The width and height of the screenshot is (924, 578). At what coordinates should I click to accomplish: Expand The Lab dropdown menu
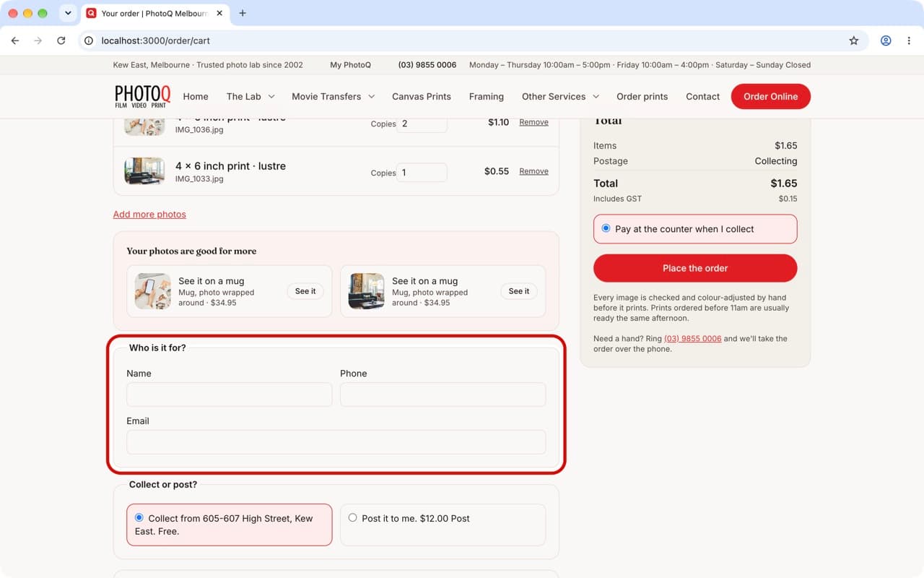[x=250, y=96]
